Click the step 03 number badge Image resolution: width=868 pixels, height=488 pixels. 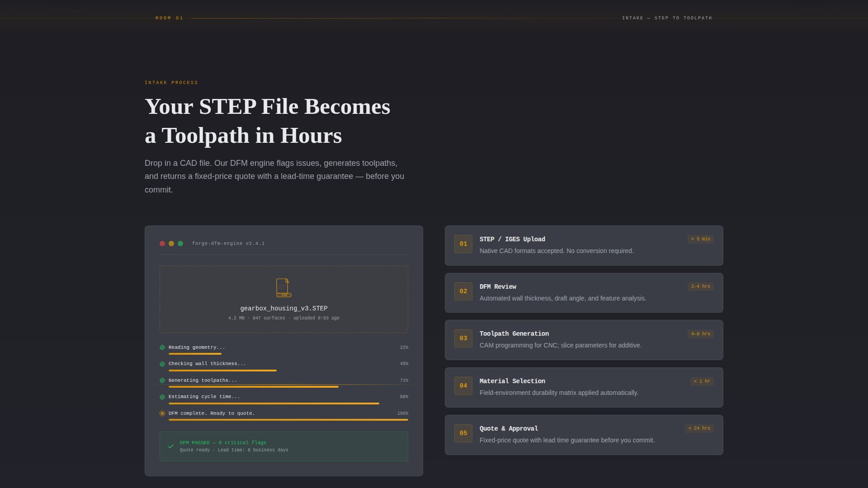coord(463,338)
